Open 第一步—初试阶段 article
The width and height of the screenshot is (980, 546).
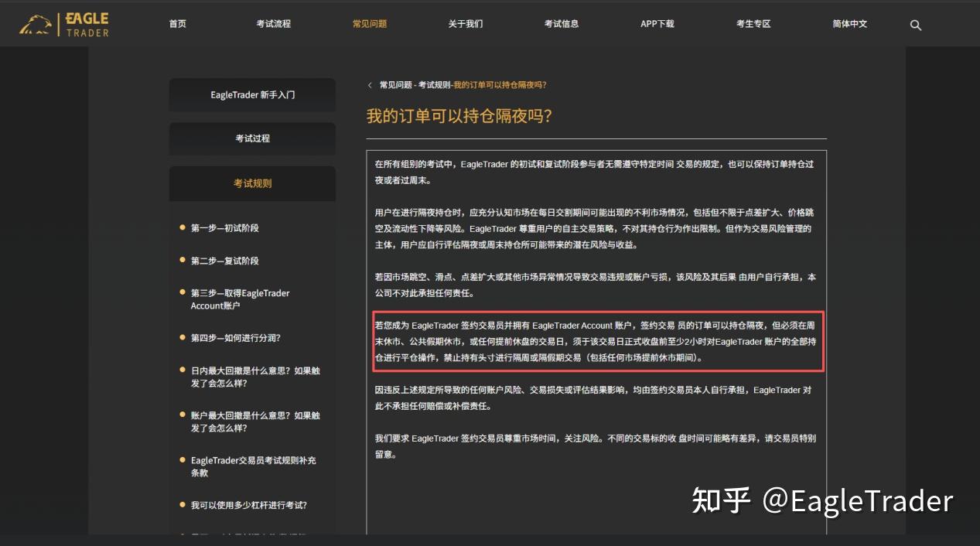click(x=225, y=228)
